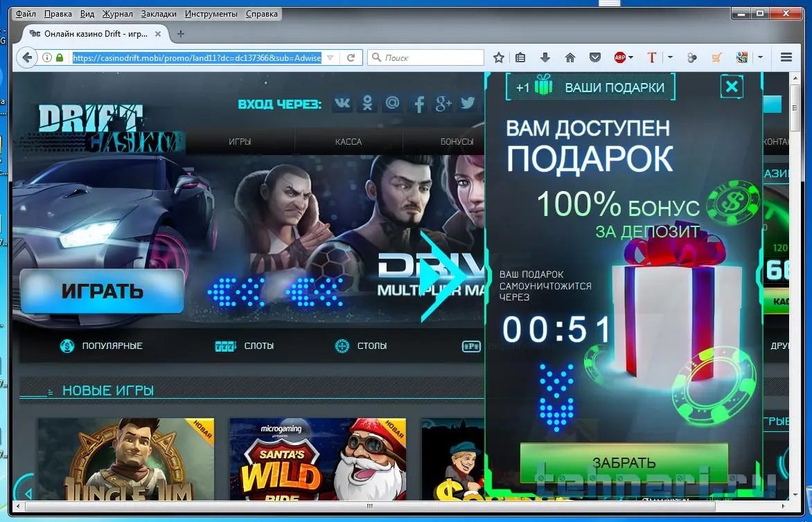Screen dimensions: 812x522
Task: Open the downloads arrow icon
Action: (x=545, y=57)
